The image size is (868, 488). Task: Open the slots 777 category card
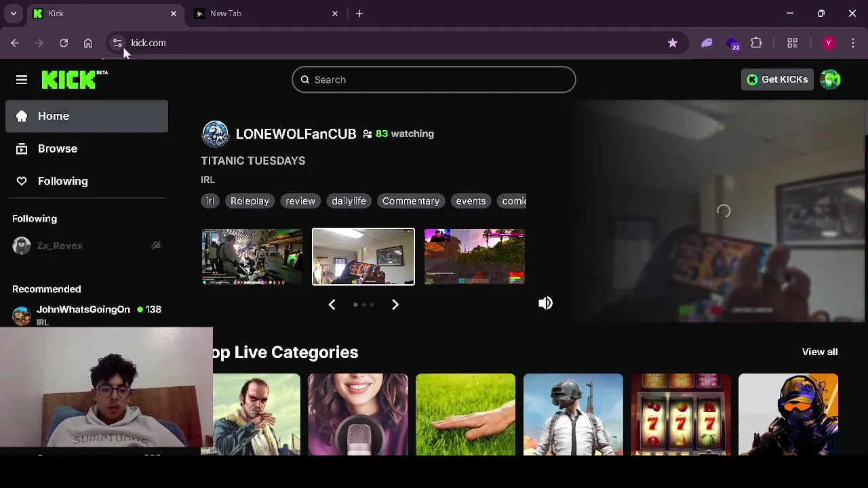(x=681, y=414)
